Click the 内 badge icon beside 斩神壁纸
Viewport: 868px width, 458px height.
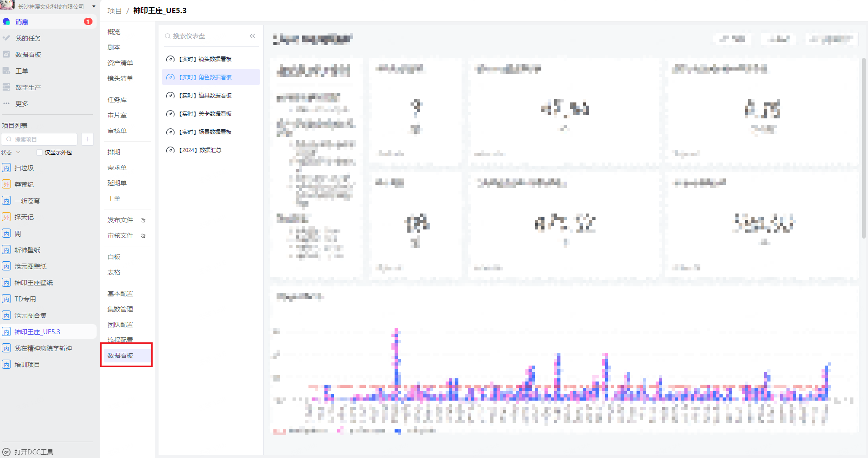(6, 250)
